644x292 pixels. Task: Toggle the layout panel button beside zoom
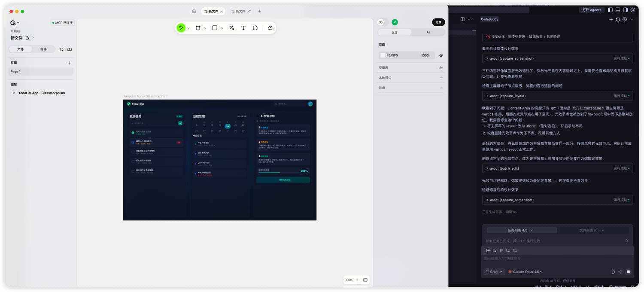coord(365,280)
